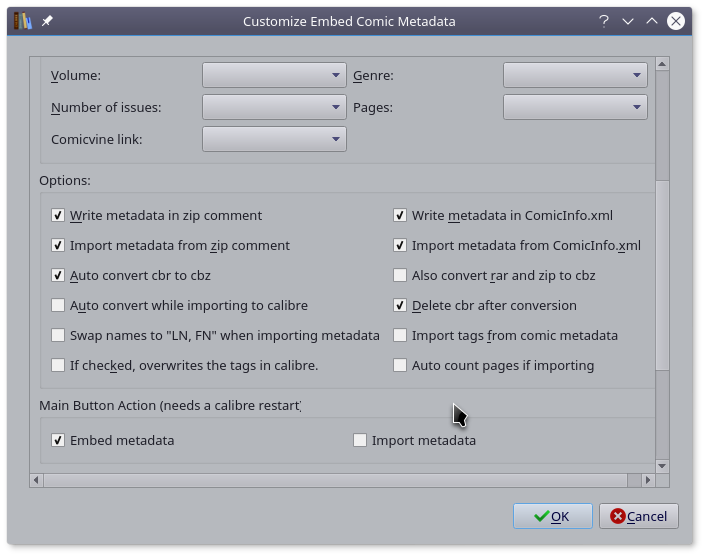Open the Comicvine link dropdown
Image resolution: width=705 pixels, height=557 pixels.
[x=274, y=139]
